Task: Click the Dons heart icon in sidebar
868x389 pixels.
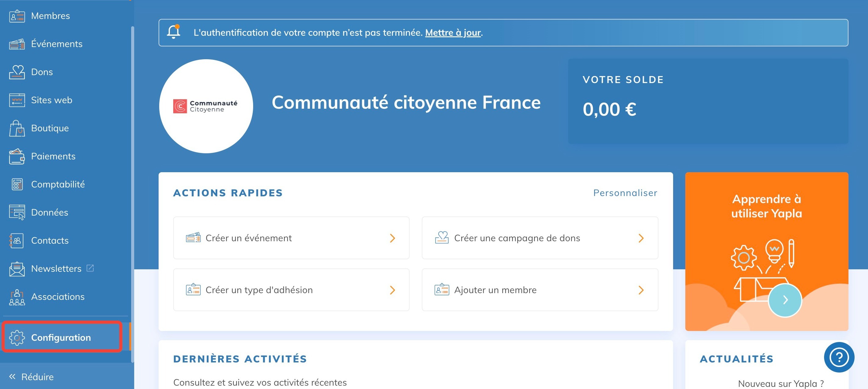Action: [x=17, y=72]
